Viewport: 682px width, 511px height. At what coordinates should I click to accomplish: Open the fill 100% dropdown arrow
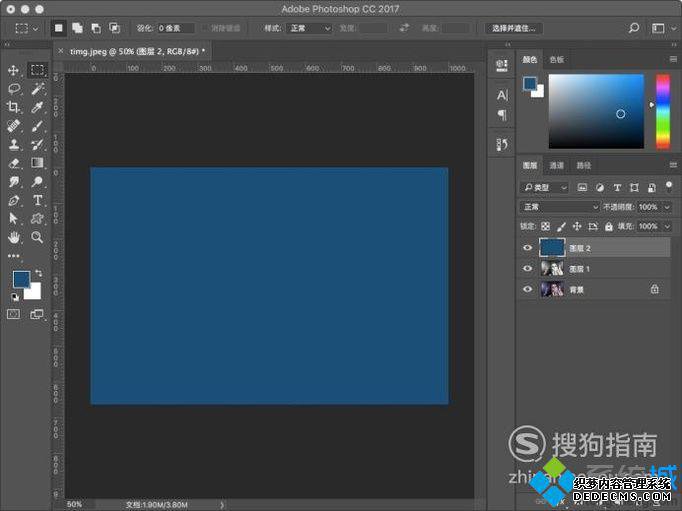[667, 227]
